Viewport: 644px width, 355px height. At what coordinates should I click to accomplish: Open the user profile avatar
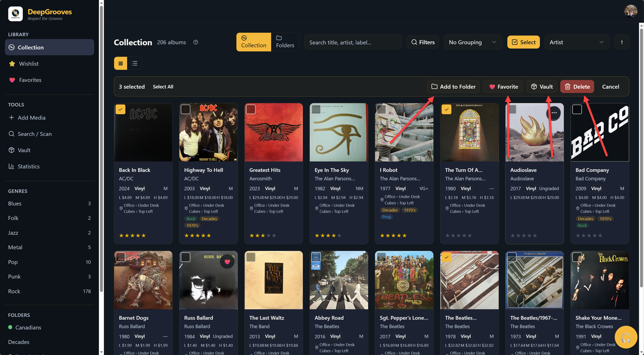[631, 11]
